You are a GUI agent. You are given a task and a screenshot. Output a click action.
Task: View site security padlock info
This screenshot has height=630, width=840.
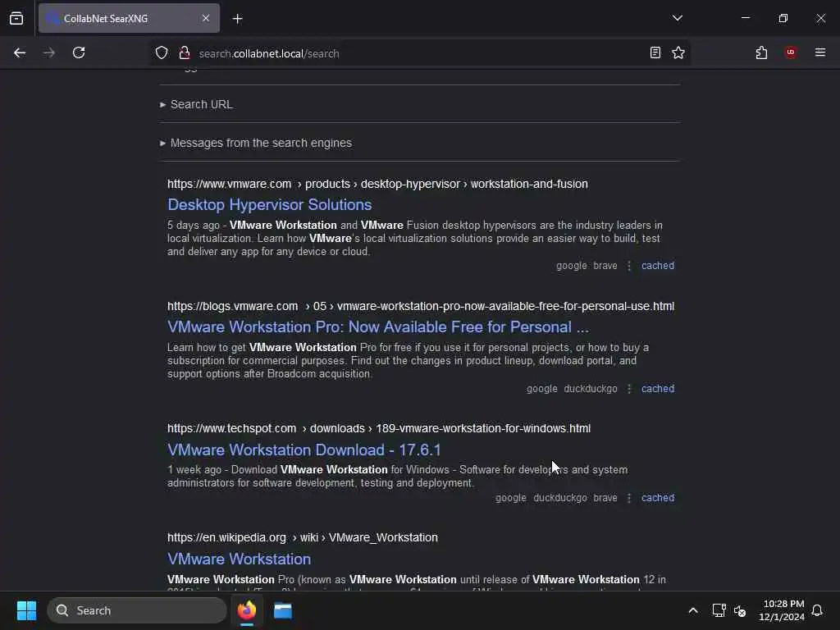pos(185,52)
